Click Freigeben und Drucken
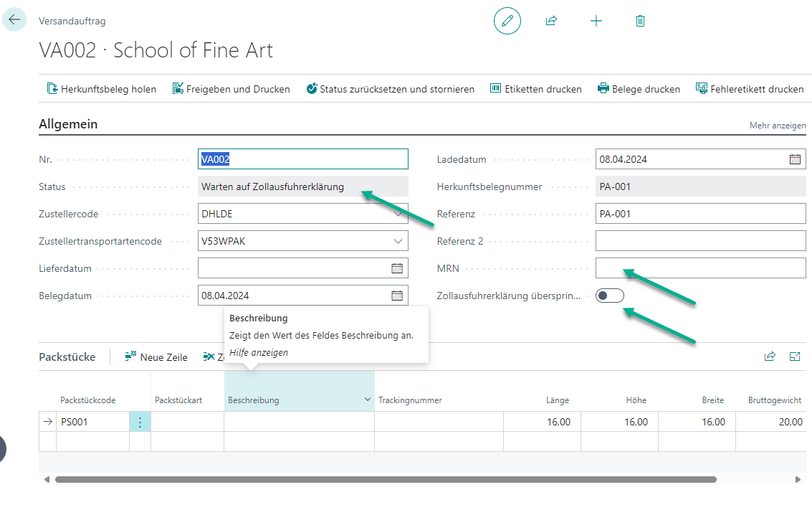 [x=231, y=89]
